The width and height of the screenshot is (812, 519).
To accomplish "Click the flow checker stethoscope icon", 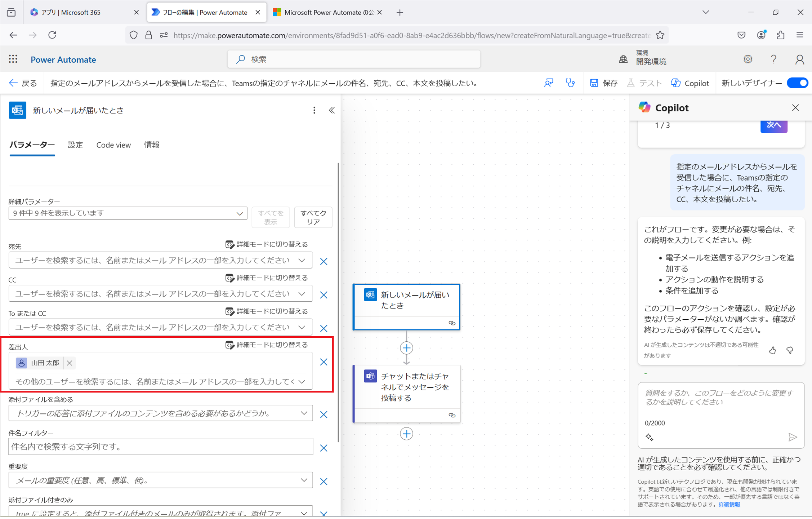I will click(570, 83).
